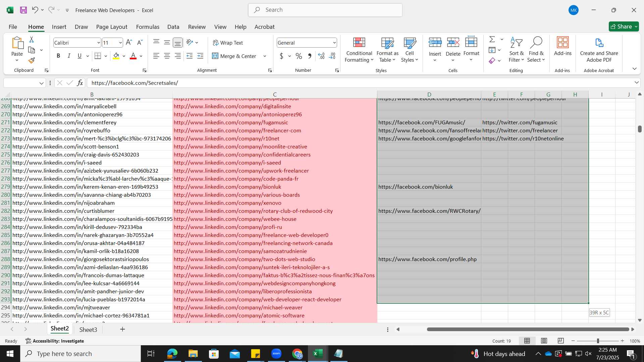The height and width of the screenshot is (362, 644).
Task: Insert AutoSum sigma function
Action: pos(492,40)
